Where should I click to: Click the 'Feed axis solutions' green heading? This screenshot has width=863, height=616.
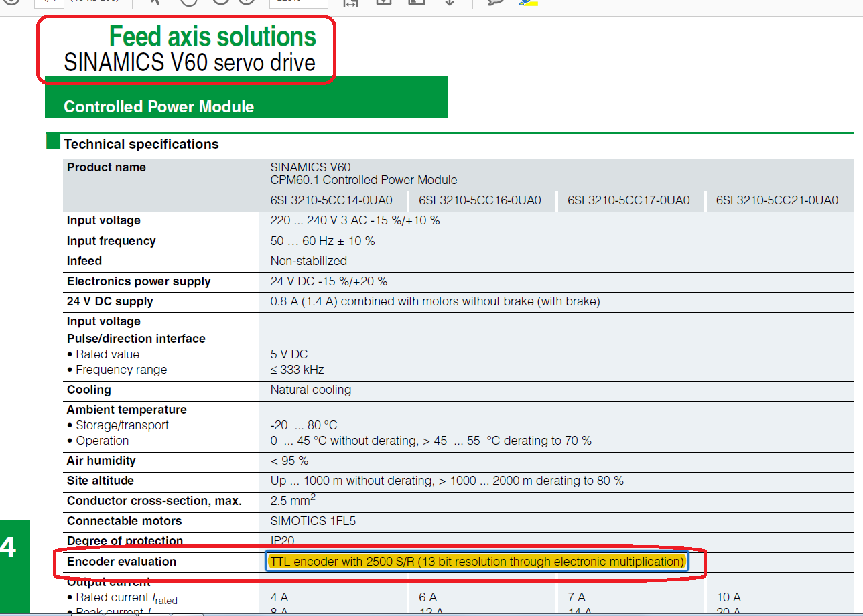click(x=212, y=36)
